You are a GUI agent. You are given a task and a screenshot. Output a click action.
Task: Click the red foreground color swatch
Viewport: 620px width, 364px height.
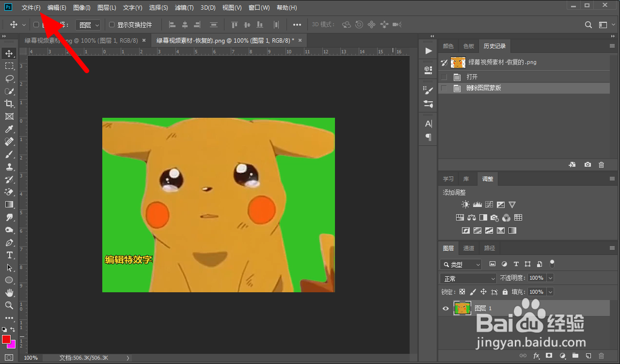[6, 339]
